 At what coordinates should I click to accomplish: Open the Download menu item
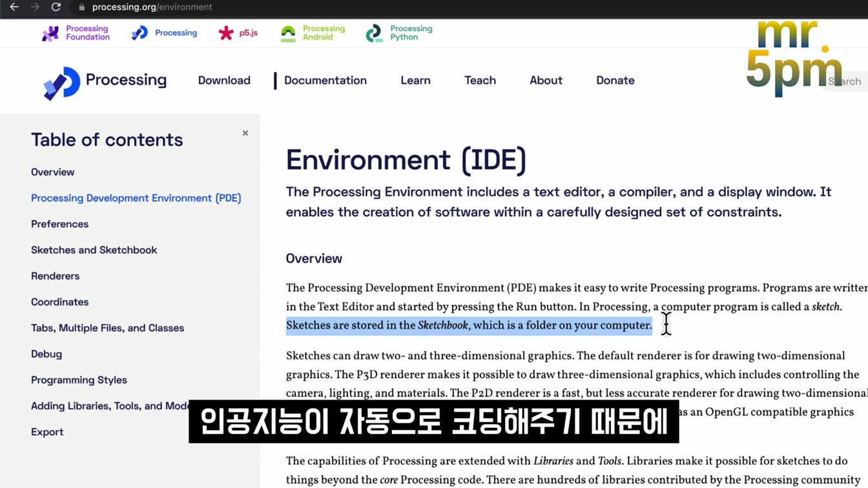pyautogui.click(x=224, y=80)
